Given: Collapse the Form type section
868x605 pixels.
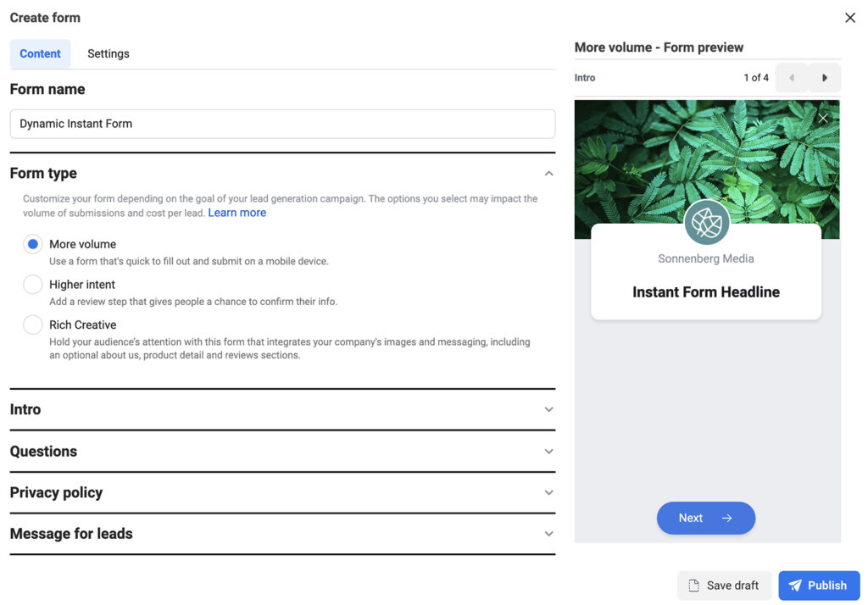Looking at the screenshot, I should pos(548,172).
